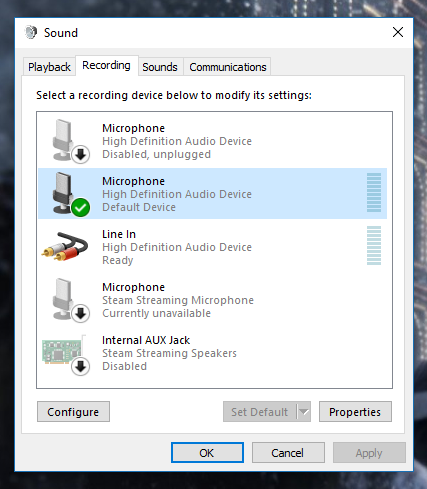The height and width of the screenshot is (489, 427).
Task: Switch to the Playback tab
Action: (49, 67)
